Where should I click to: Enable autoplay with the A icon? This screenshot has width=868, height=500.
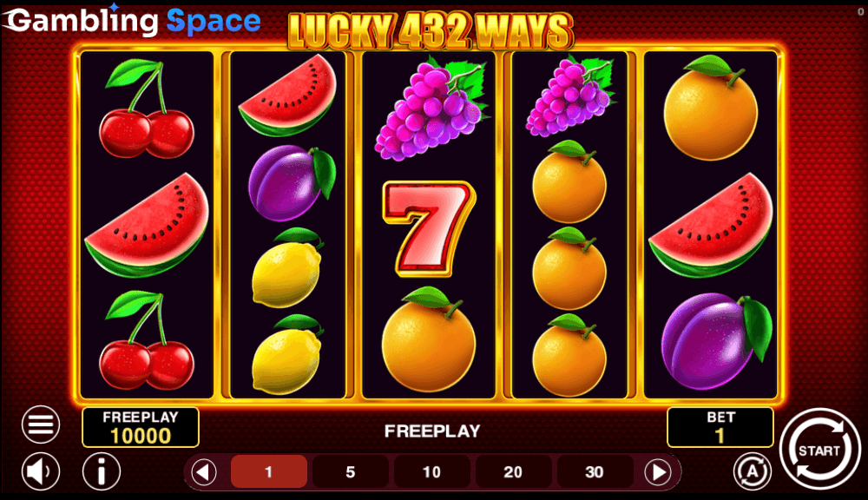pyautogui.click(x=753, y=471)
